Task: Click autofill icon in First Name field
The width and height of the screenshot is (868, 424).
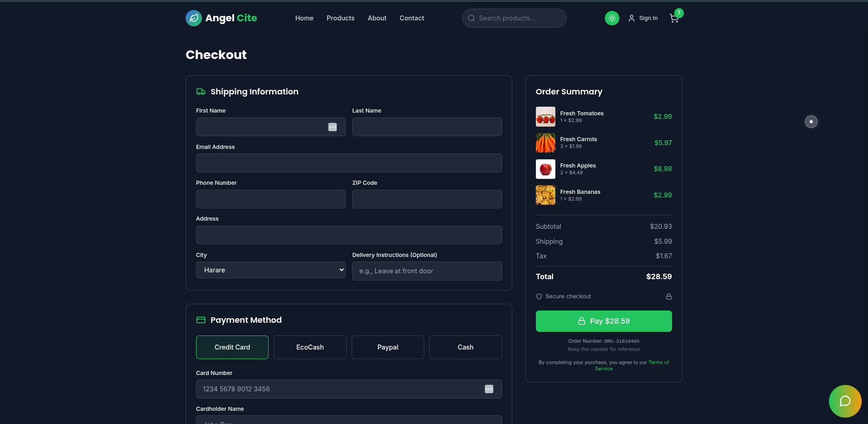Action: coord(333,127)
